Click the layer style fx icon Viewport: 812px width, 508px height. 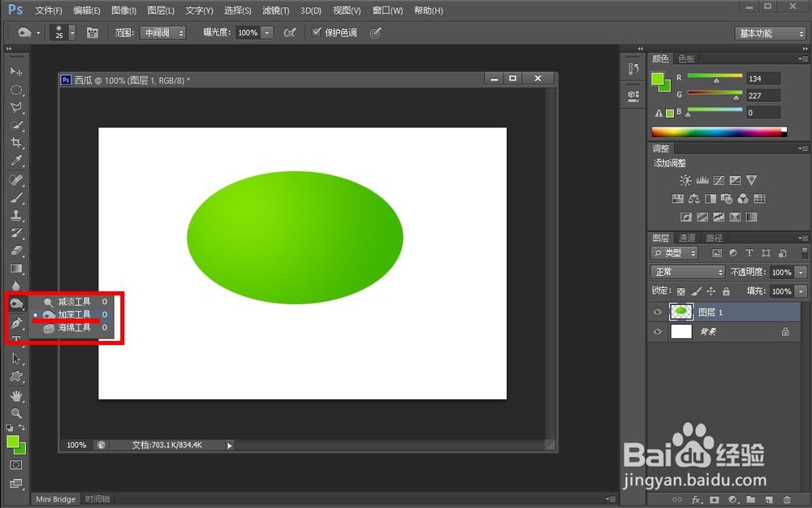(x=697, y=500)
